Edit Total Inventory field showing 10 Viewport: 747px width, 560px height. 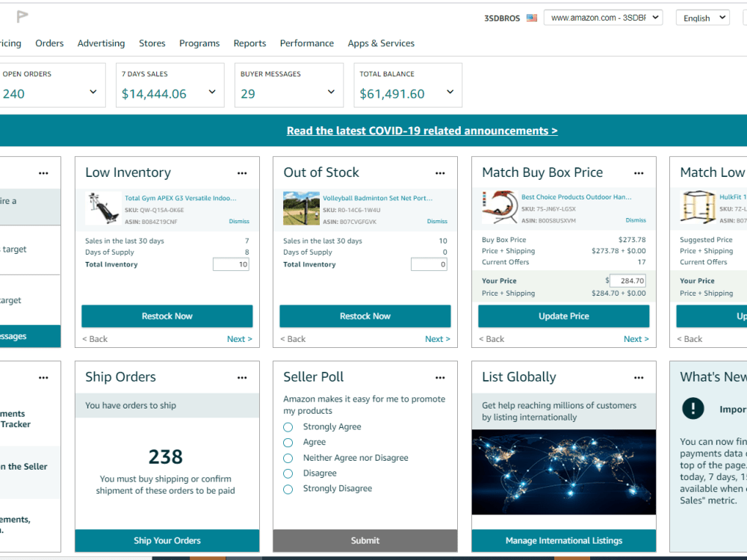(x=231, y=264)
